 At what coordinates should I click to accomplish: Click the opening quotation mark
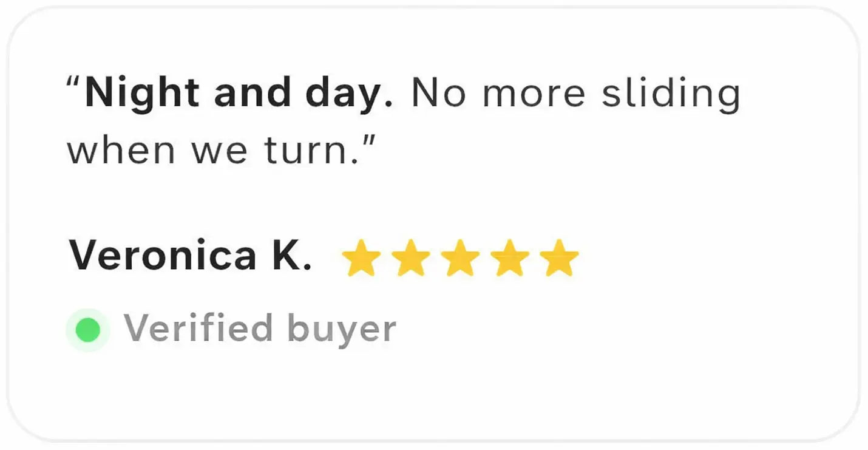coord(74,85)
